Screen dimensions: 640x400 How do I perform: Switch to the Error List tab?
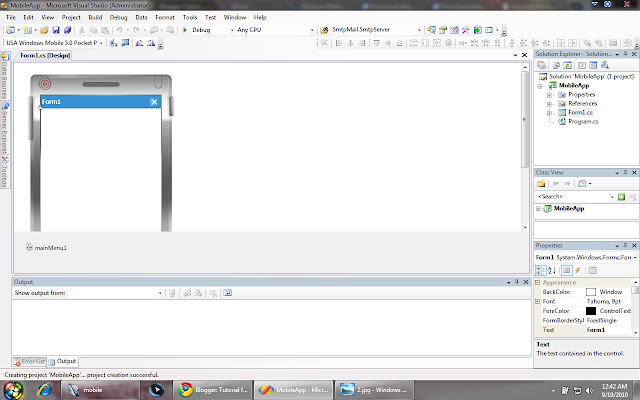pyautogui.click(x=29, y=362)
